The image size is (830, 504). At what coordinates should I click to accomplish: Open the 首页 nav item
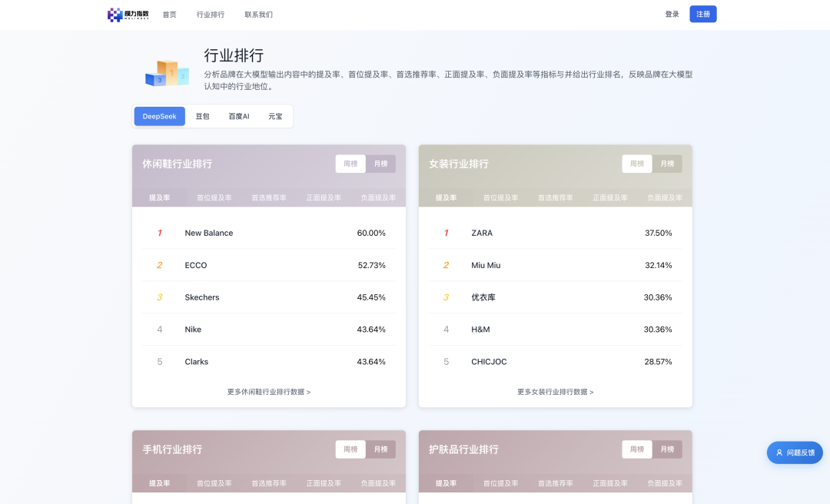[169, 15]
